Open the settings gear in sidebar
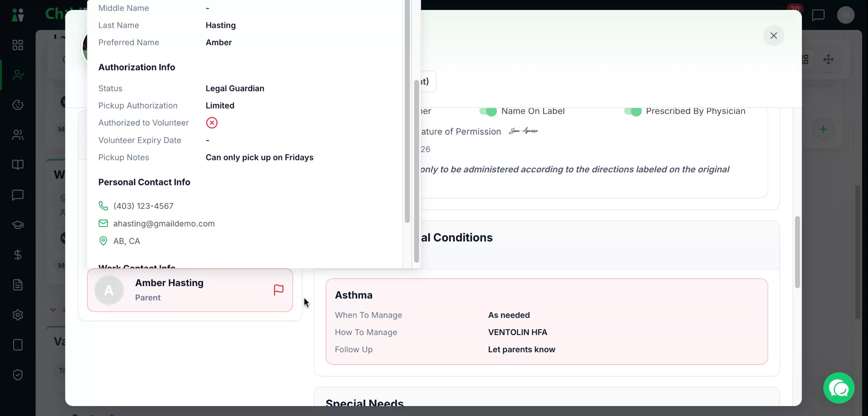 [18, 315]
